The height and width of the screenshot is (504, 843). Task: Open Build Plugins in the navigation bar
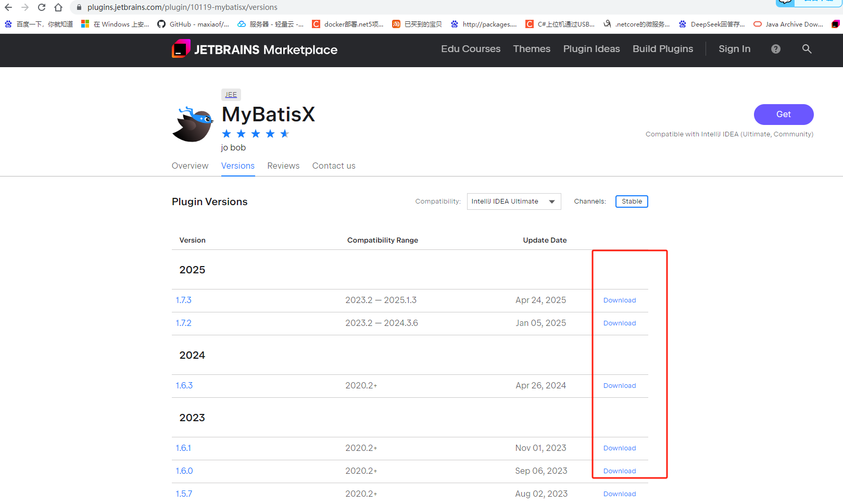pos(663,49)
